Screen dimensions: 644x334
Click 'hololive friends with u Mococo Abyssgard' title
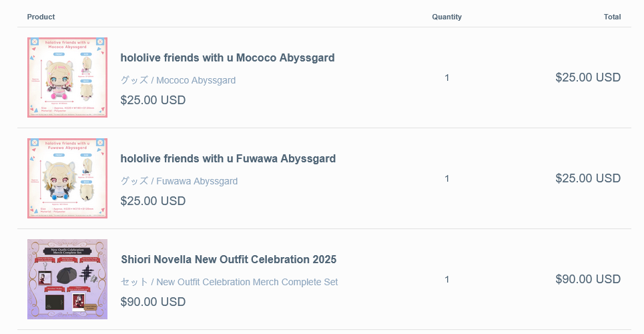[228, 58]
